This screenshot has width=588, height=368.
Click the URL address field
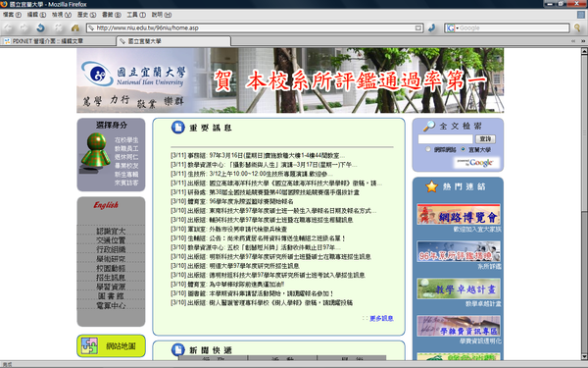coord(255,27)
